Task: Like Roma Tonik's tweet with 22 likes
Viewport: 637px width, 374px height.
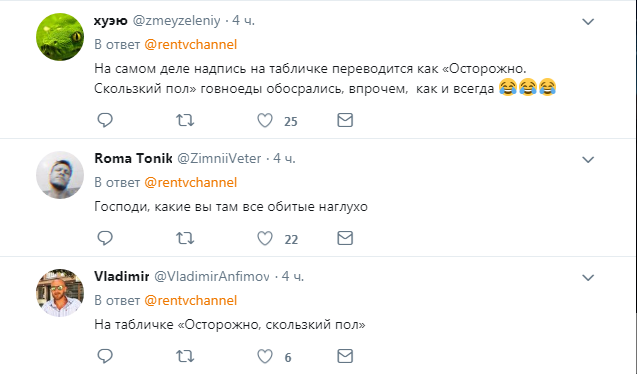Action: click(265, 238)
